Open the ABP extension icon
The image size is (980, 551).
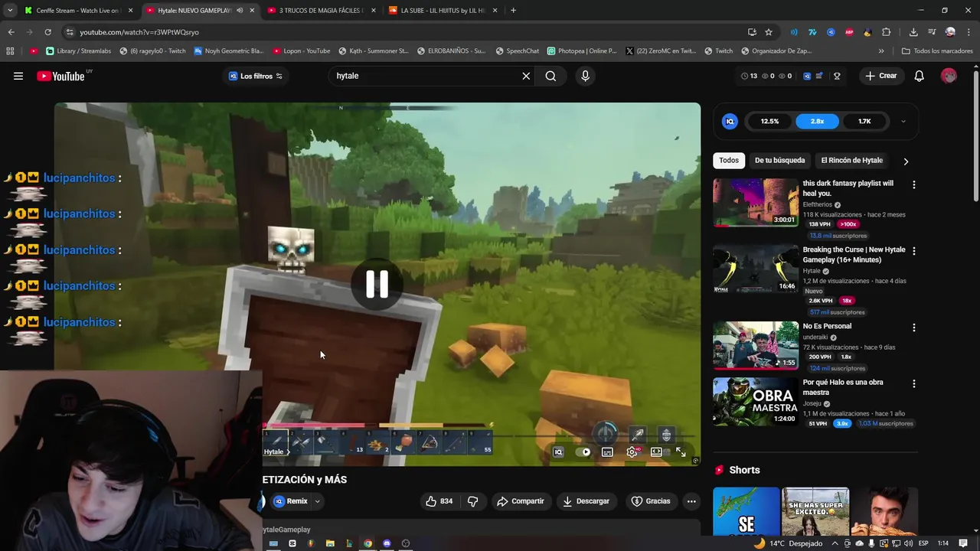click(x=849, y=32)
